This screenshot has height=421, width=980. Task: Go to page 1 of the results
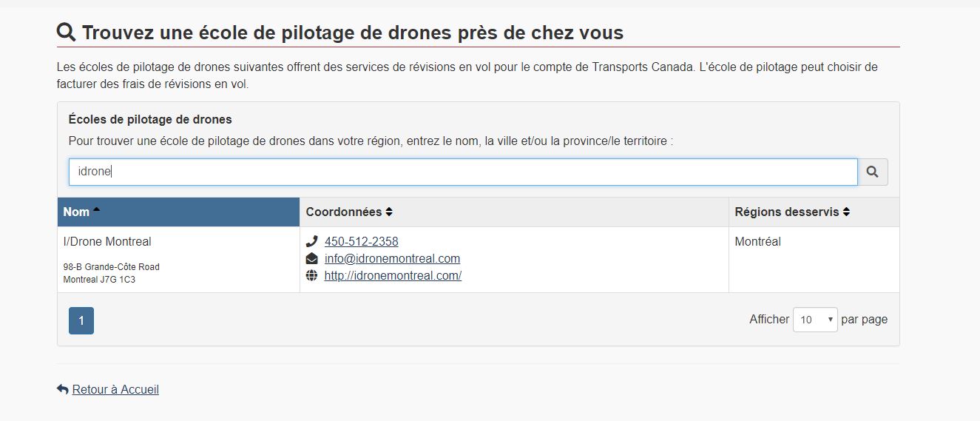point(81,320)
